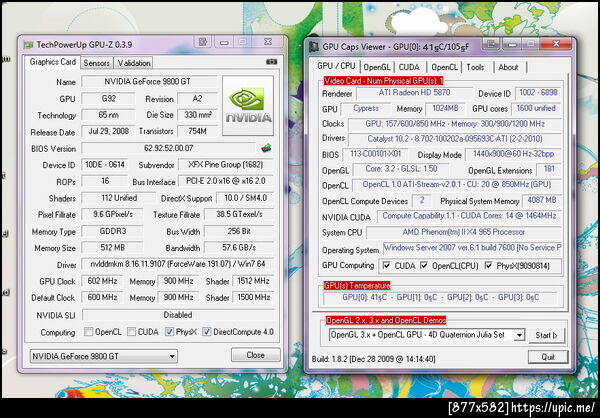Select the Graphics Card tab
This screenshot has height=418, width=600.
click(53, 62)
